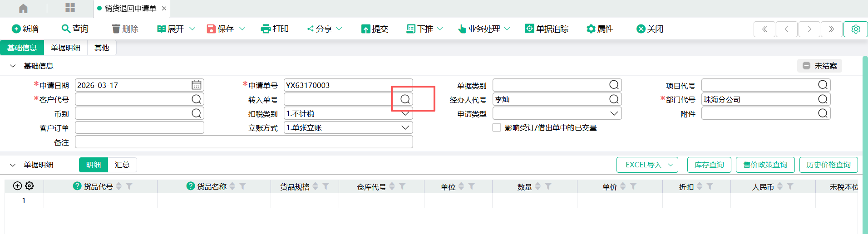Viewport: 868px width, 234px height.
Task: Click the add-row plus icon in grid
Action: tap(18, 186)
